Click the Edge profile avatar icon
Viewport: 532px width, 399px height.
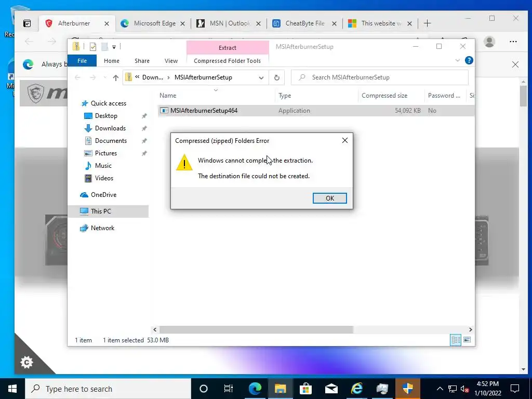coord(489,42)
